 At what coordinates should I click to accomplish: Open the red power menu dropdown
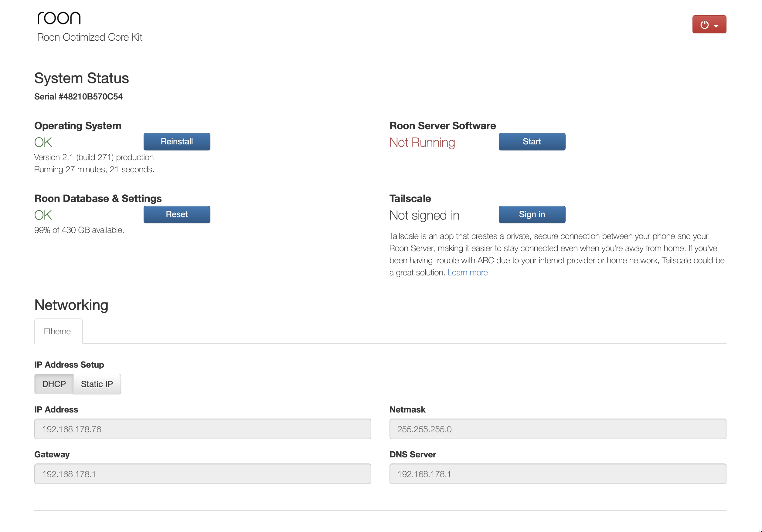click(x=709, y=24)
